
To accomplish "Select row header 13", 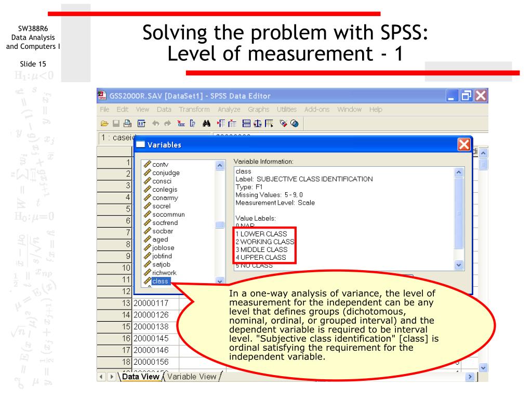I will (114, 303).
